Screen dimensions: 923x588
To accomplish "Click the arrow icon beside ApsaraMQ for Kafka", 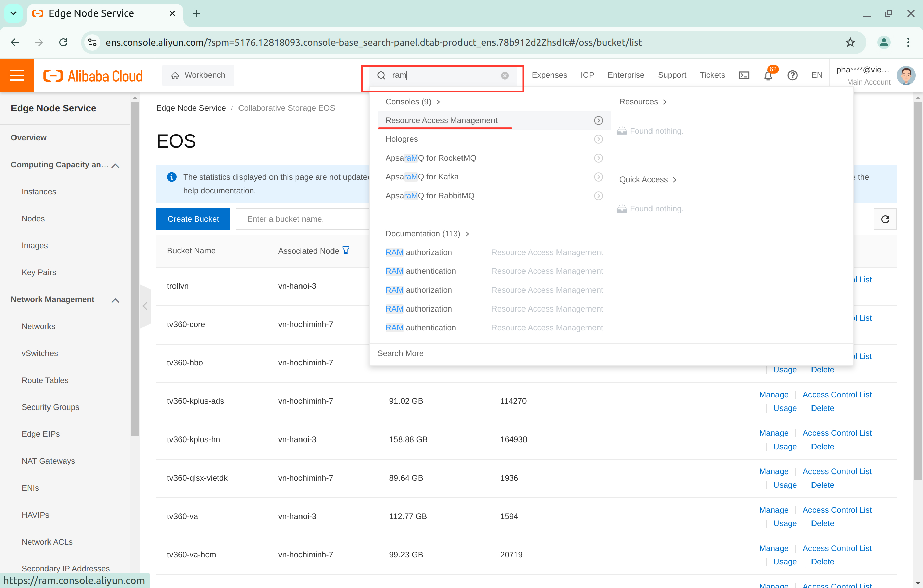I will click(x=598, y=177).
